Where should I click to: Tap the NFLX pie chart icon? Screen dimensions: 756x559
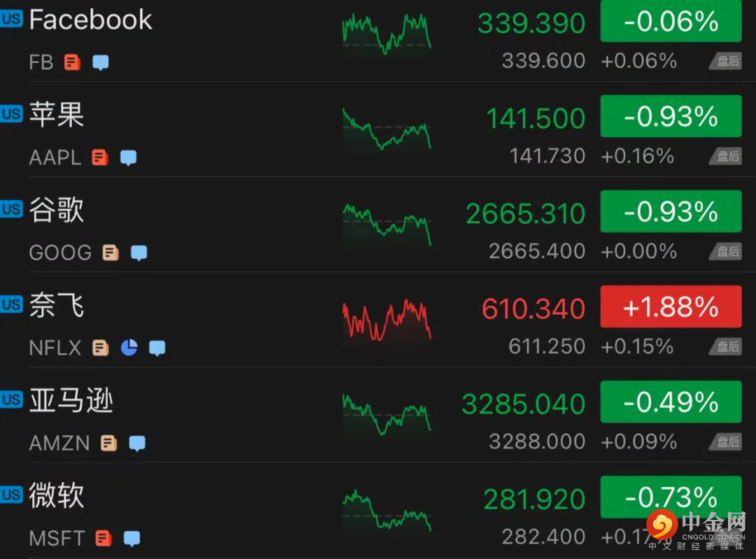pos(129,347)
